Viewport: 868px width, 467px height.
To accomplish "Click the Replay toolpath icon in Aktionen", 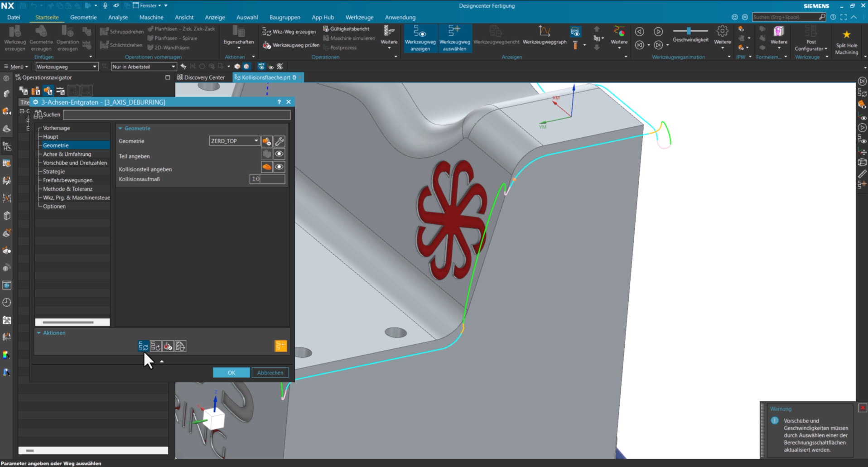I will point(155,346).
